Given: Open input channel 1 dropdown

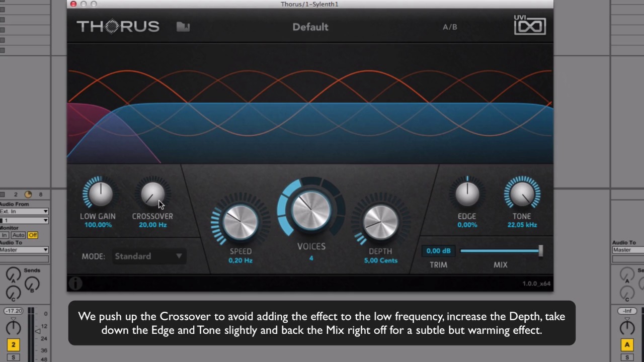Looking at the screenshot, I should pyautogui.click(x=24, y=221).
